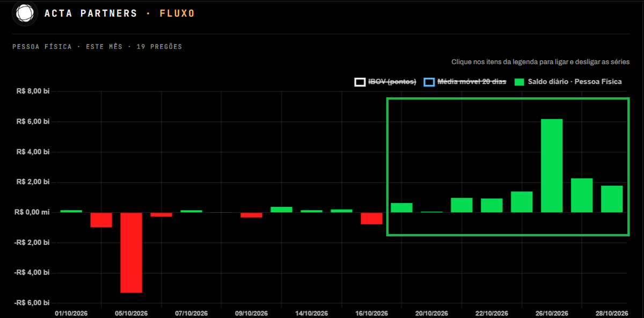The width and height of the screenshot is (644, 318).
Task: Click the 28/10/2026 date label
Action: tap(612, 313)
